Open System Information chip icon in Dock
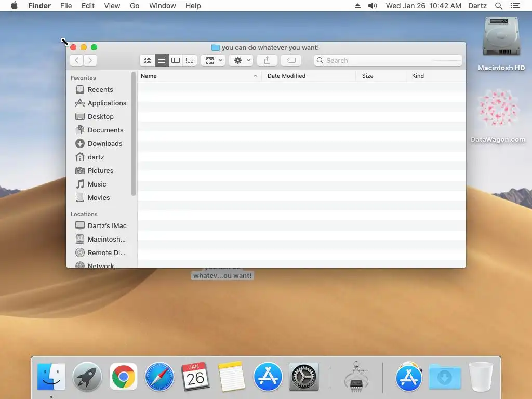The image size is (532, 399). click(x=356, y=377)
